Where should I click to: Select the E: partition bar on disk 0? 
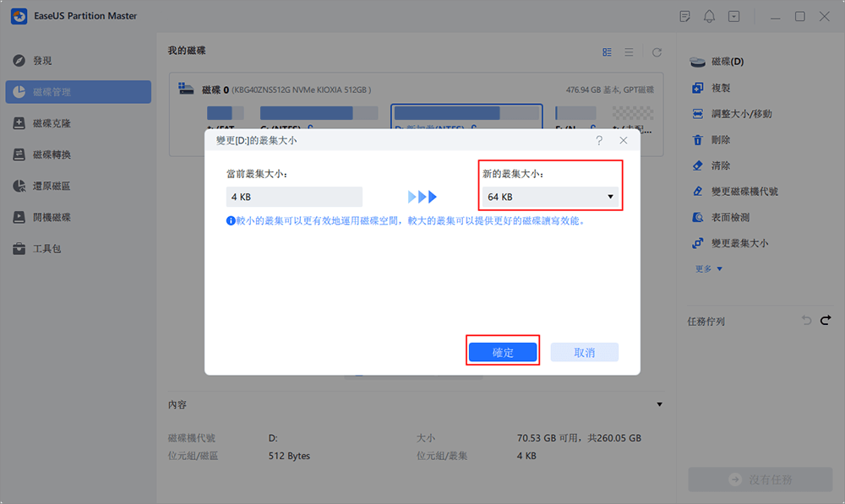point(575,113)
